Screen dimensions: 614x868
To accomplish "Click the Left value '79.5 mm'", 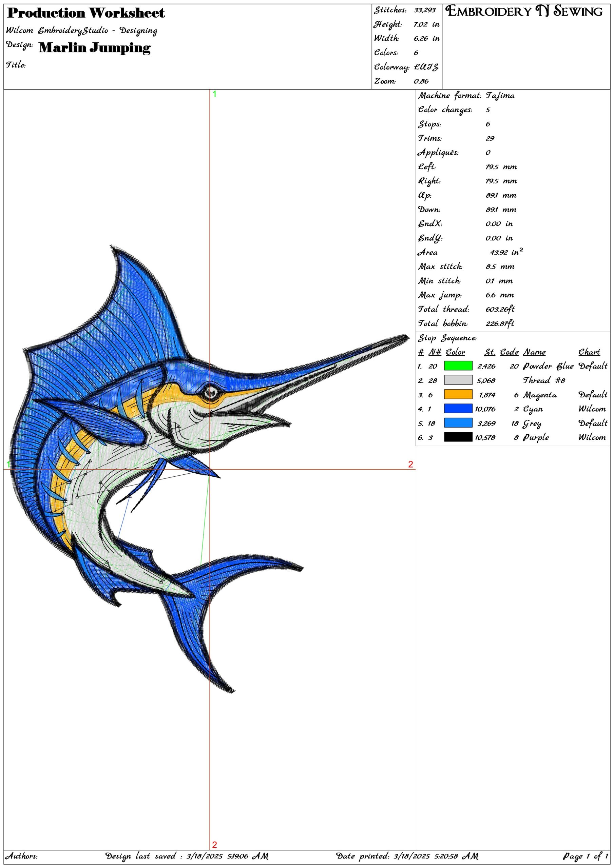I will pyautogui.click(x=501, y=167).
